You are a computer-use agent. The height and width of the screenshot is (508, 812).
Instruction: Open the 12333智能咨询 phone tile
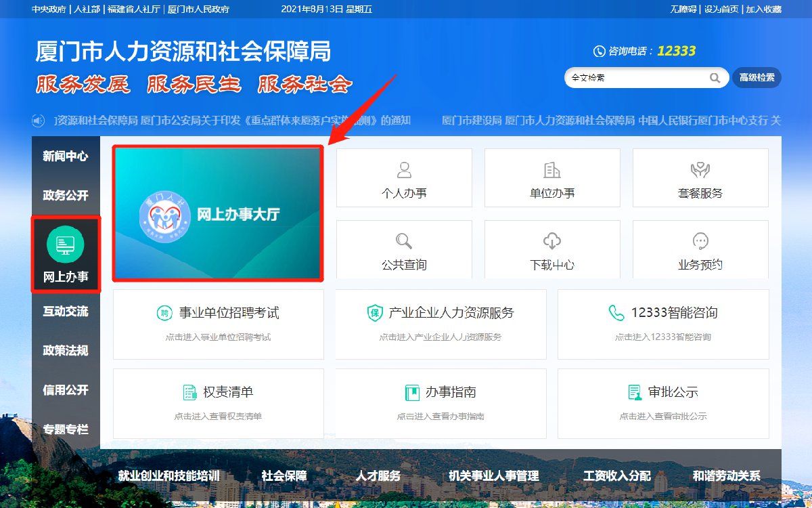pyautogui.click(x=663, y=324)
